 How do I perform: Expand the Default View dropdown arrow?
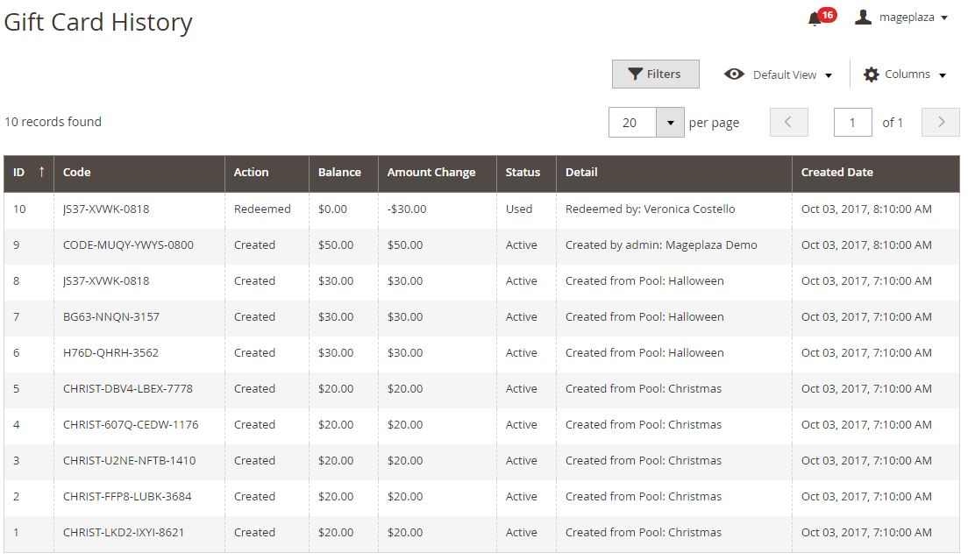[829, 75]
